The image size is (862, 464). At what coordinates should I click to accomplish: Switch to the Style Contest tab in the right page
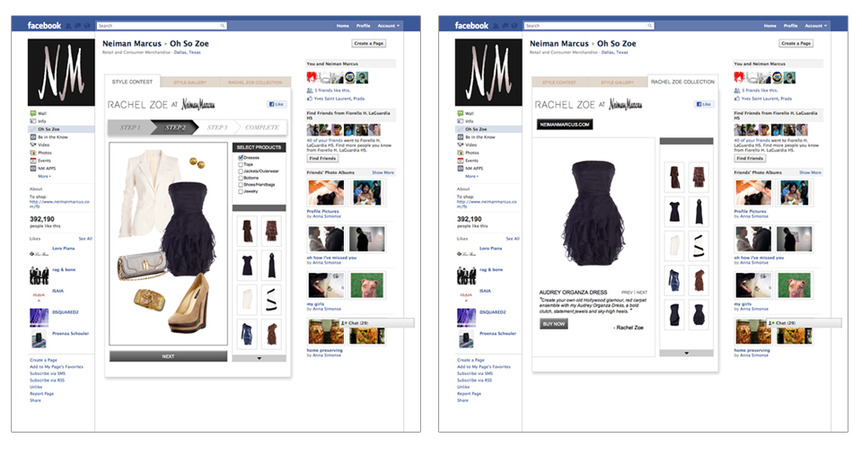(559, 82)
